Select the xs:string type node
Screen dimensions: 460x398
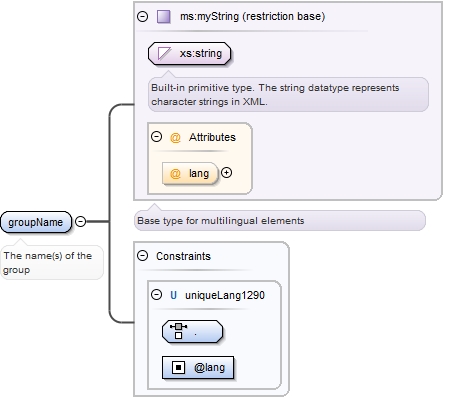(189, 53)
